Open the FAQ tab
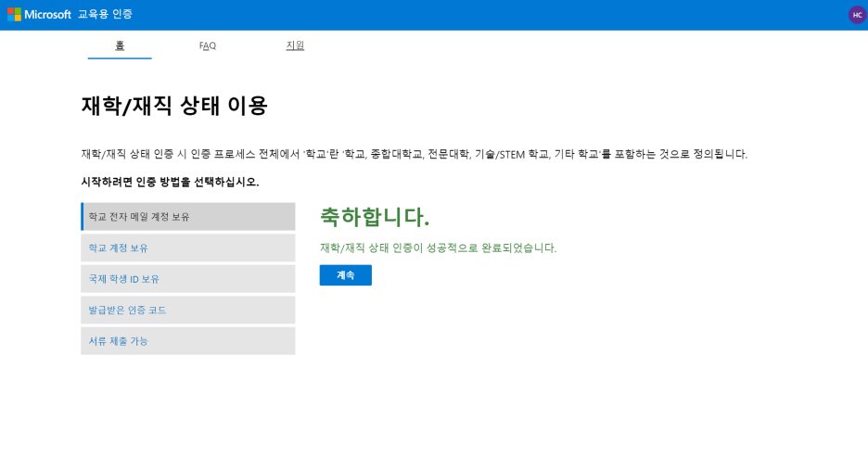868x470 pixels. click(x=208, y=46)
